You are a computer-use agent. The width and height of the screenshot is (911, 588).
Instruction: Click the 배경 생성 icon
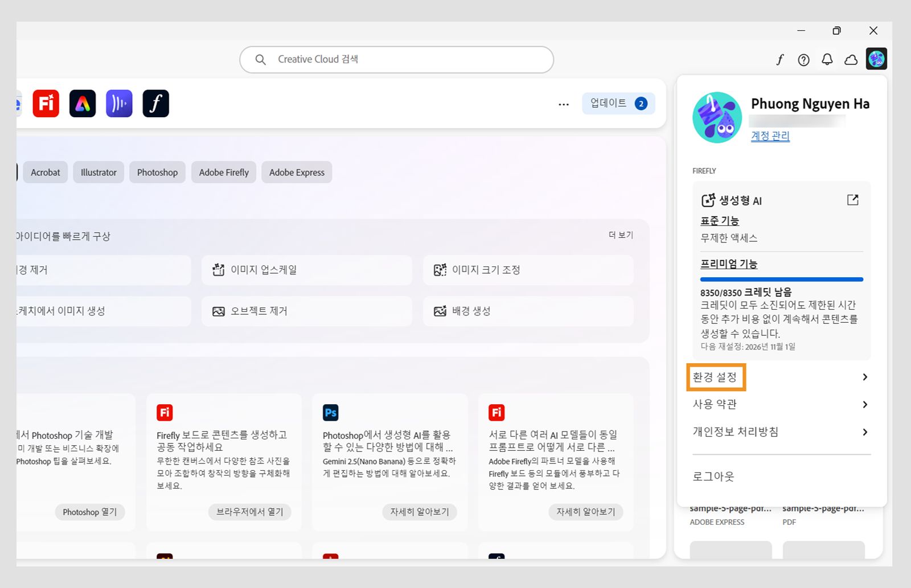coord(440,311)
